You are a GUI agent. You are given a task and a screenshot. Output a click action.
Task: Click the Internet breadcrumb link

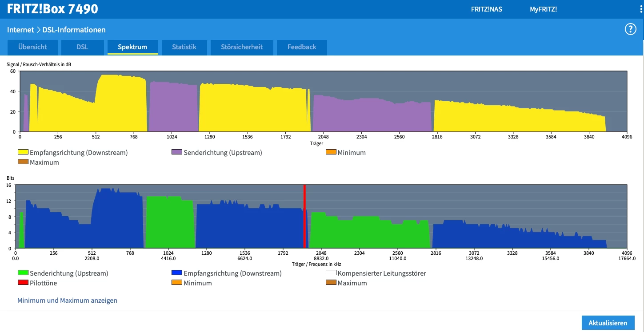click(20, 30)
